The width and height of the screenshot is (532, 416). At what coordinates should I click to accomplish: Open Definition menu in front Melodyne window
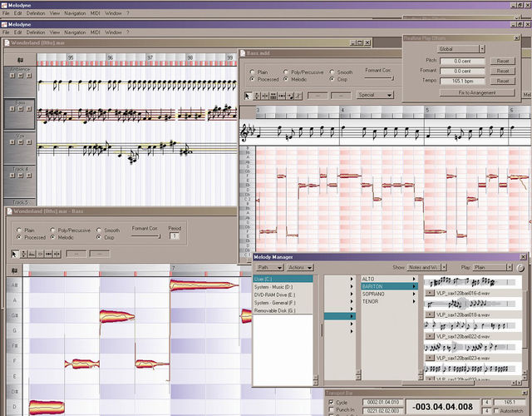click(36, 32)
